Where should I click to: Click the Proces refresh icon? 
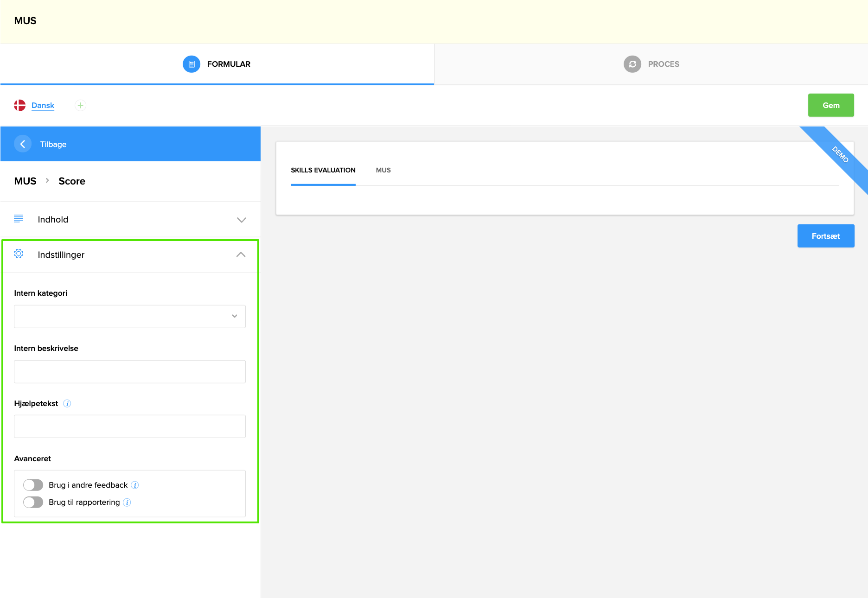(x=632, y=64)
